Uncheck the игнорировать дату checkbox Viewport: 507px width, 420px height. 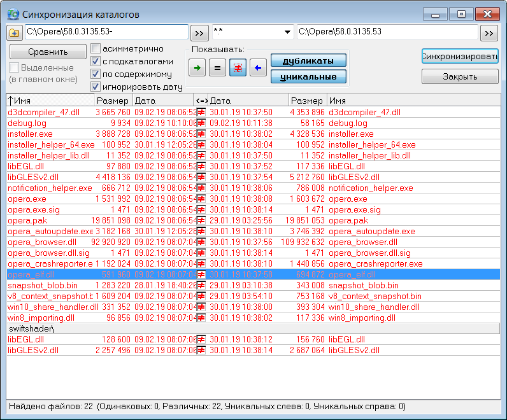tap(96, 87)
